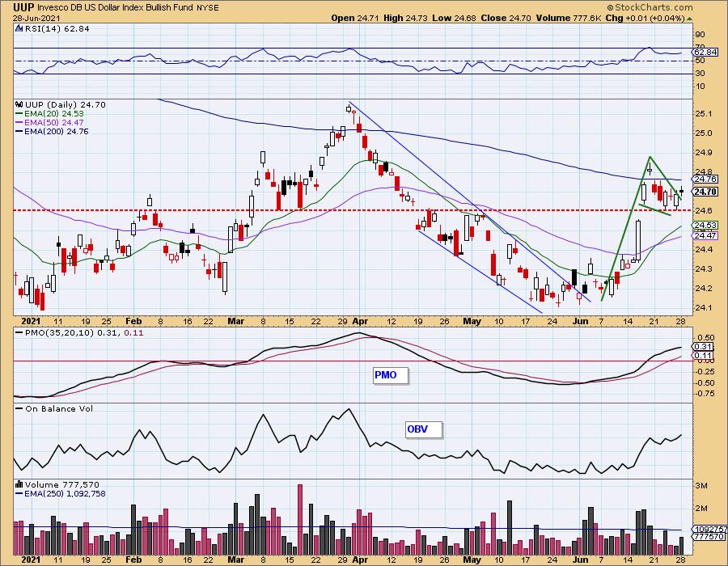Image resolution: width=728 pixels, height=566 pixels.
Task: Click the PMO(35,20,10) 0.31, 0.11 legend label
Action: coord(79,333)
